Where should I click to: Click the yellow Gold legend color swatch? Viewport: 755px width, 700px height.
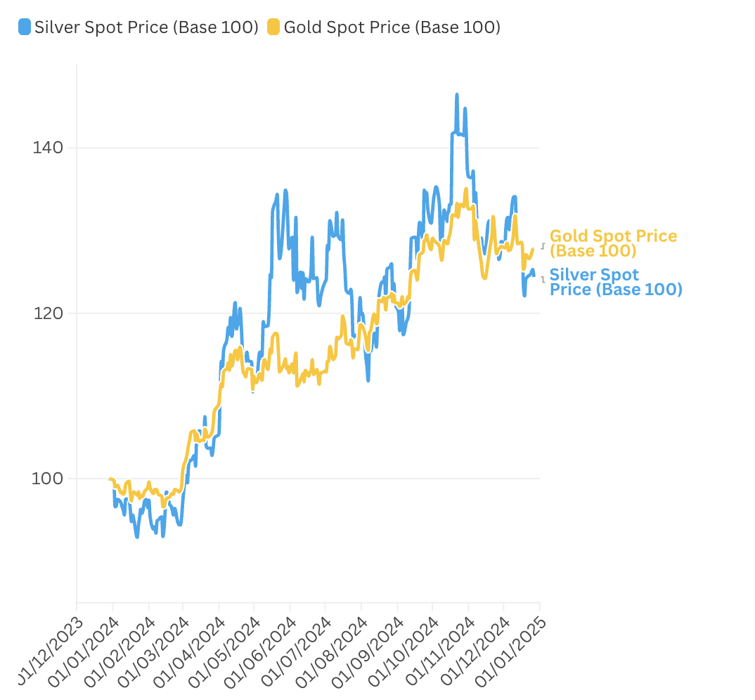tap(273, 27)
